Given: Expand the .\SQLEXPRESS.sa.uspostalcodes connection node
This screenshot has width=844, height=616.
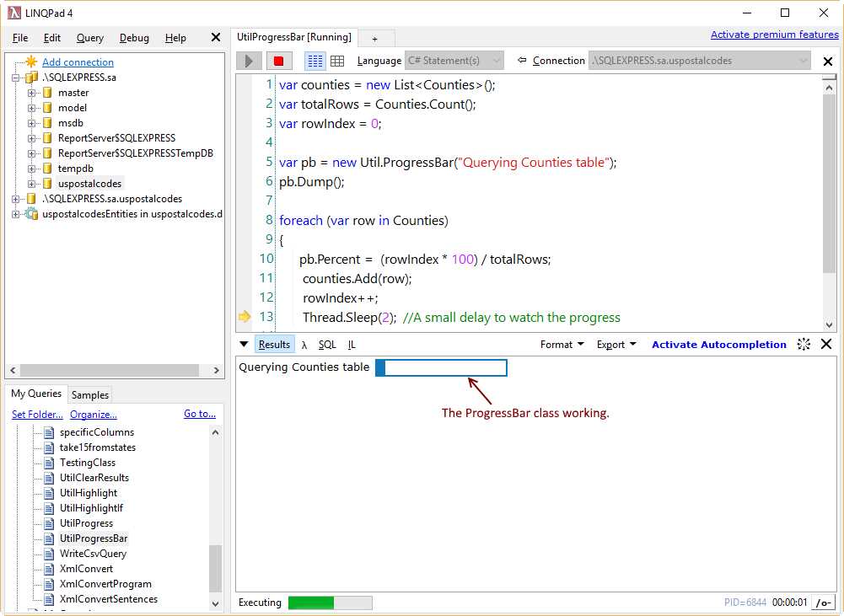Looking at the screenshot, I should [16, 199].
